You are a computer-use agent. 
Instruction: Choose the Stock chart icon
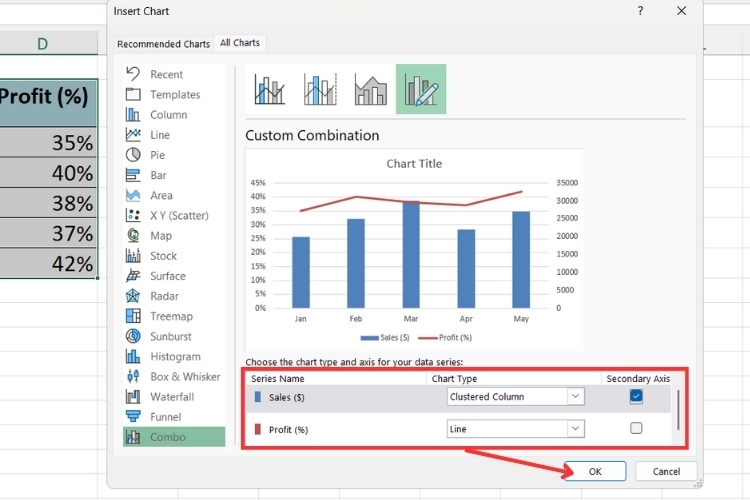click(133, 256)
